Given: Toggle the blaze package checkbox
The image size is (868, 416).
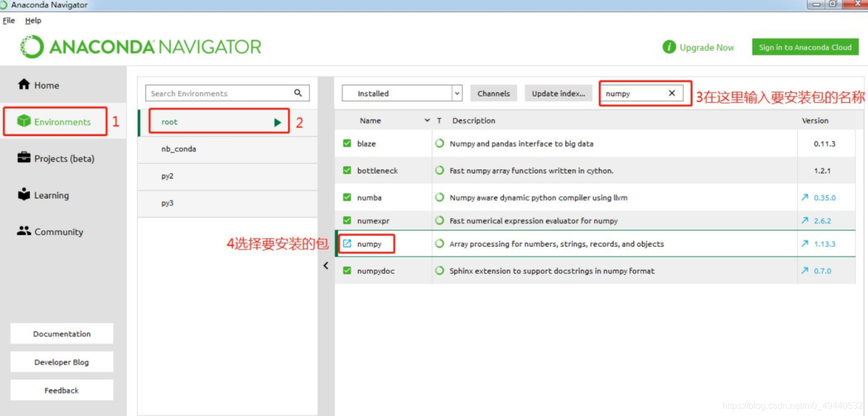Looking at the screenshot, I should (347, 143).
